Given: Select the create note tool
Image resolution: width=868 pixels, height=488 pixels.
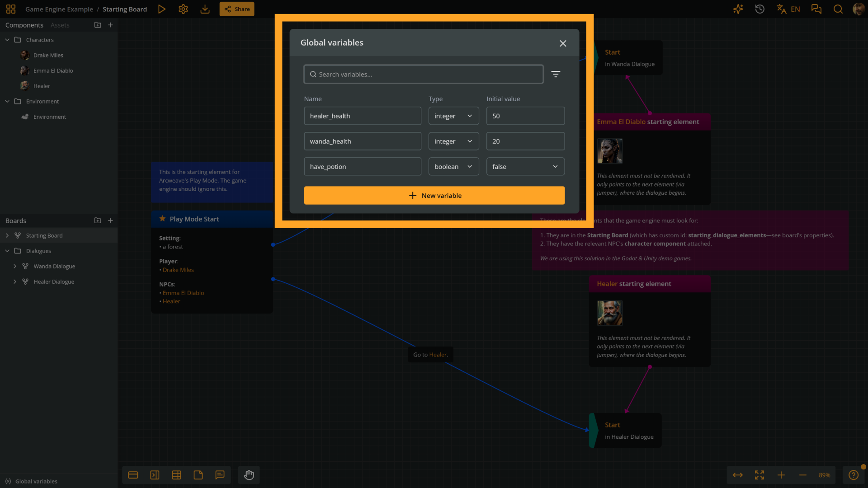Looking at the screenshot, I should [x=198, y=475].
